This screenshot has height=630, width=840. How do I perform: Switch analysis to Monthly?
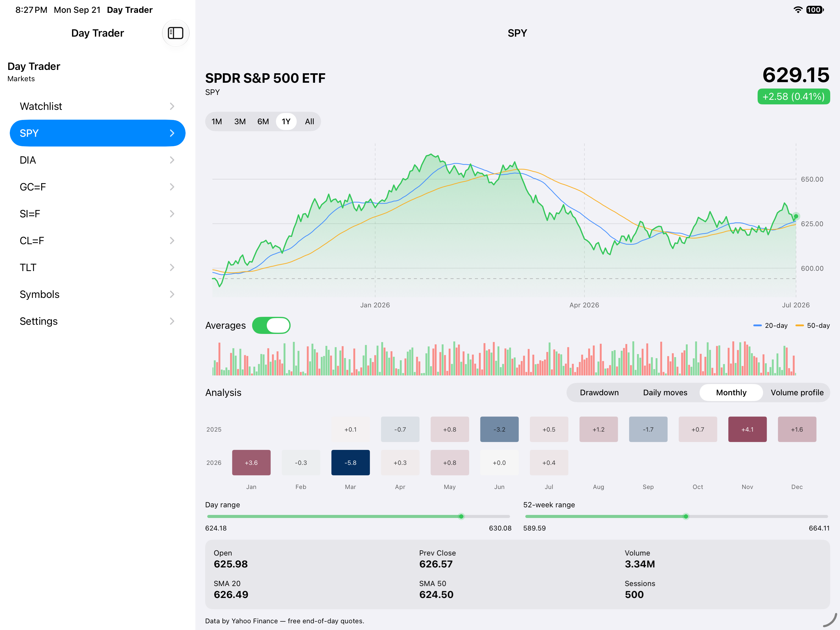[731, 393]
